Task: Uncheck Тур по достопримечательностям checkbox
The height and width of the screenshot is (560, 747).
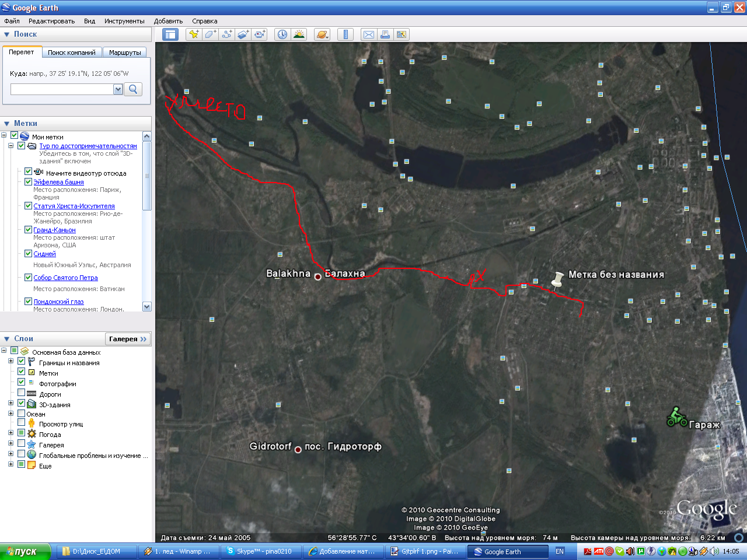Action: (x=22, y=146)
